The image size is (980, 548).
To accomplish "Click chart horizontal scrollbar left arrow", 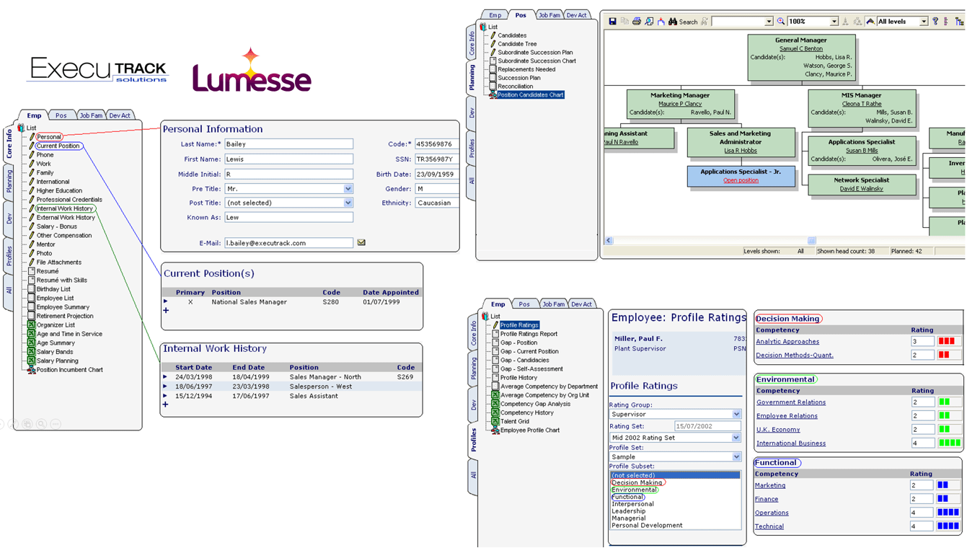I will click(x=609, y=241).
